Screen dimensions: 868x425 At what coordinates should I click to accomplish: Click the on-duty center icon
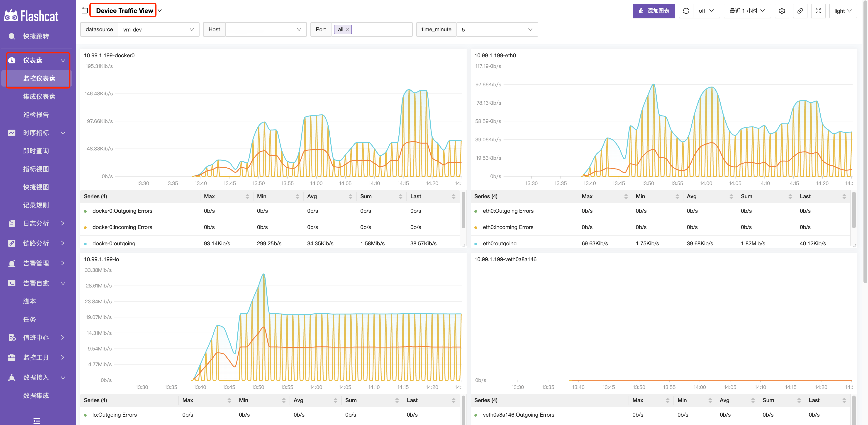click(x=12, y=338)
